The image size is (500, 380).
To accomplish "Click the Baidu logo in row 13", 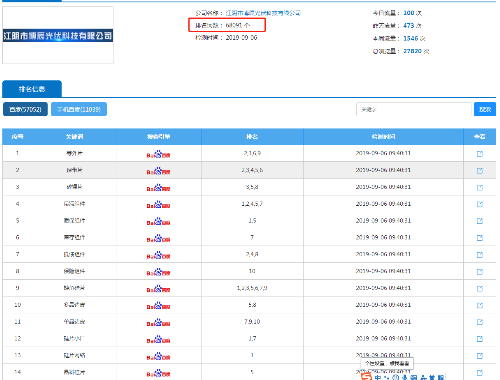I will pyautogui.click(x=158, y=356).
